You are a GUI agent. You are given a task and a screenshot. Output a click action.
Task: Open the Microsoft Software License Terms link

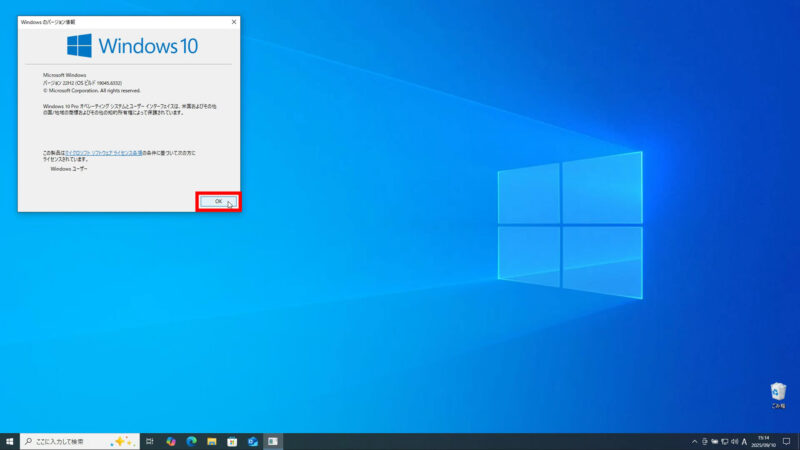coord(102,153)
